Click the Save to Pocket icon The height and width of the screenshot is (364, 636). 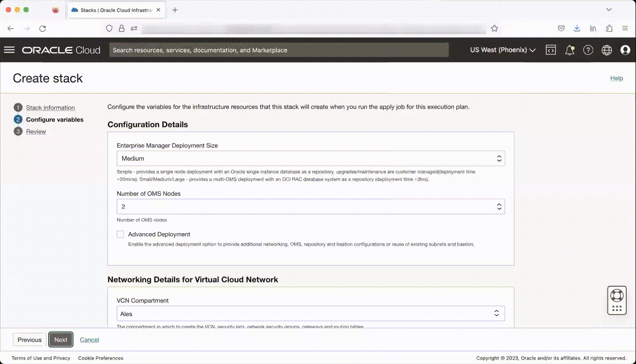point(561,28)
